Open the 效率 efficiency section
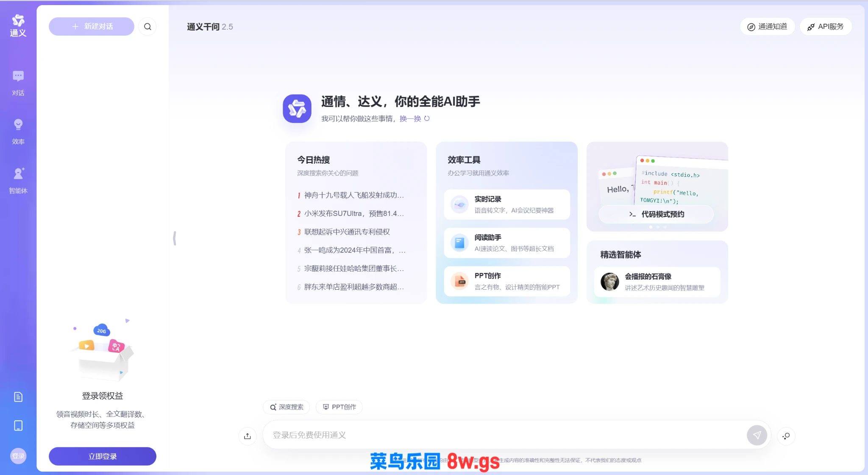 tap(18, 132)
